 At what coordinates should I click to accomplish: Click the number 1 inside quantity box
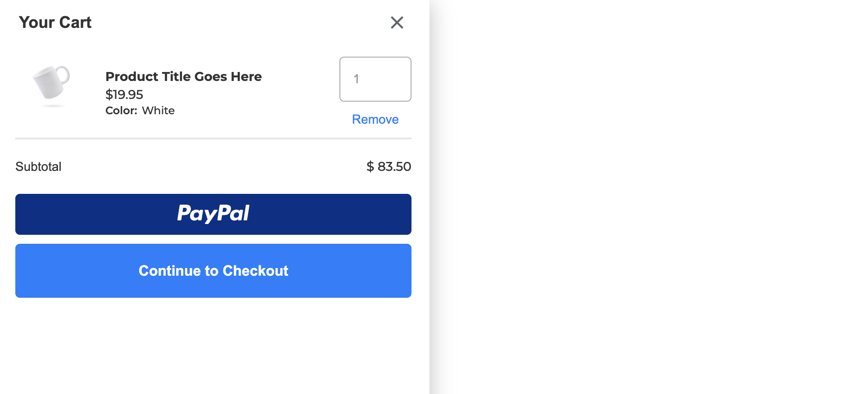[356, 79]
